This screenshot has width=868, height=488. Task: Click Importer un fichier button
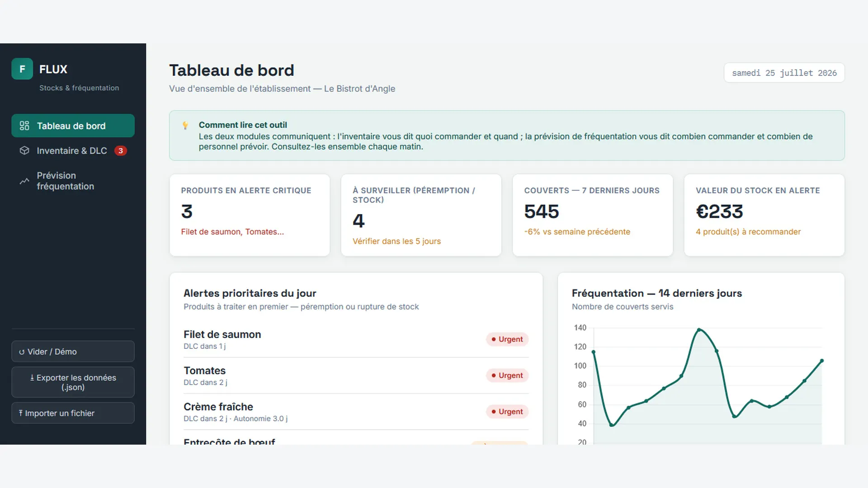click(73, 413)
